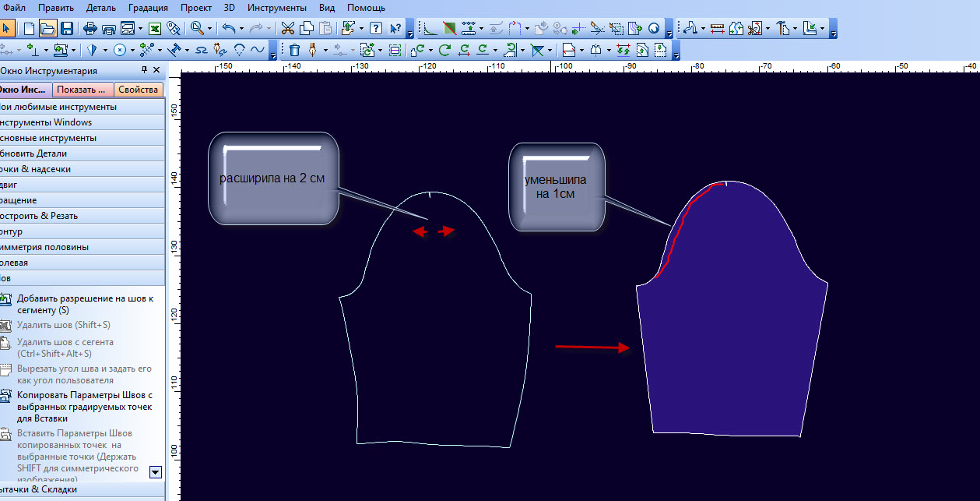This screenshot has height=501, width=980.
Task: Click the filled purple sleeve piece
Action: (x=732, y=327)
